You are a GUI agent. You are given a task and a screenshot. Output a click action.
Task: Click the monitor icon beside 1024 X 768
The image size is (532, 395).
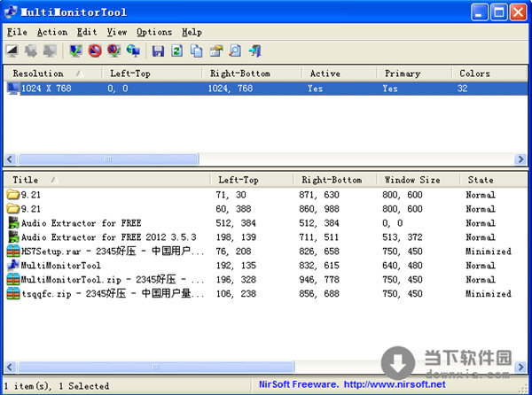click(13, 89)
